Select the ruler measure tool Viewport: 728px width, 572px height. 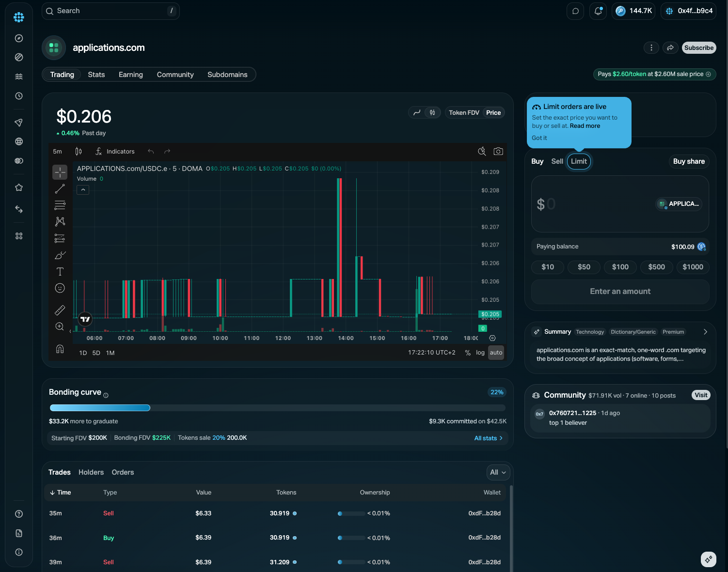[x=60, y=310]
